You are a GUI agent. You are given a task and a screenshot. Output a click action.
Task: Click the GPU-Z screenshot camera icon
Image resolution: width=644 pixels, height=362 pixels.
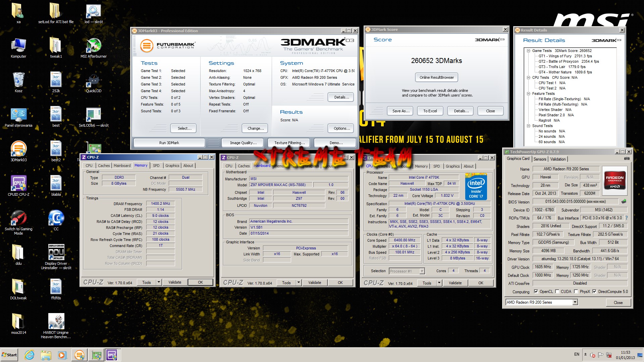[627, 159]
